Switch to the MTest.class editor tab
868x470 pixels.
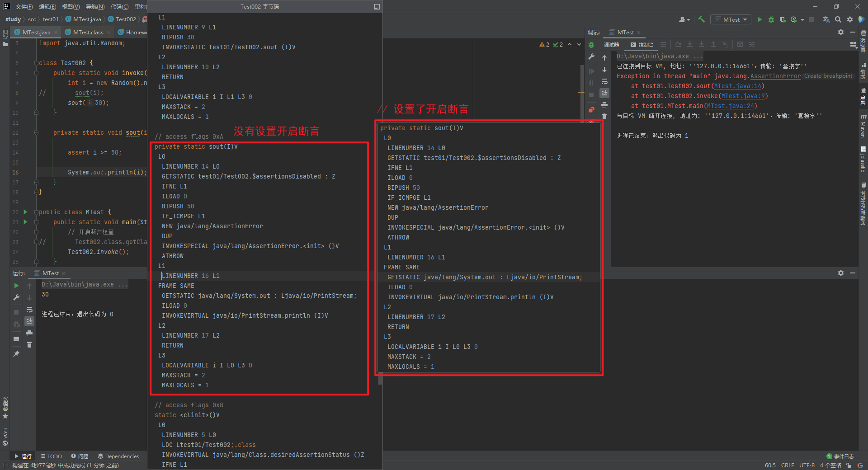click(x=87, y=32)
